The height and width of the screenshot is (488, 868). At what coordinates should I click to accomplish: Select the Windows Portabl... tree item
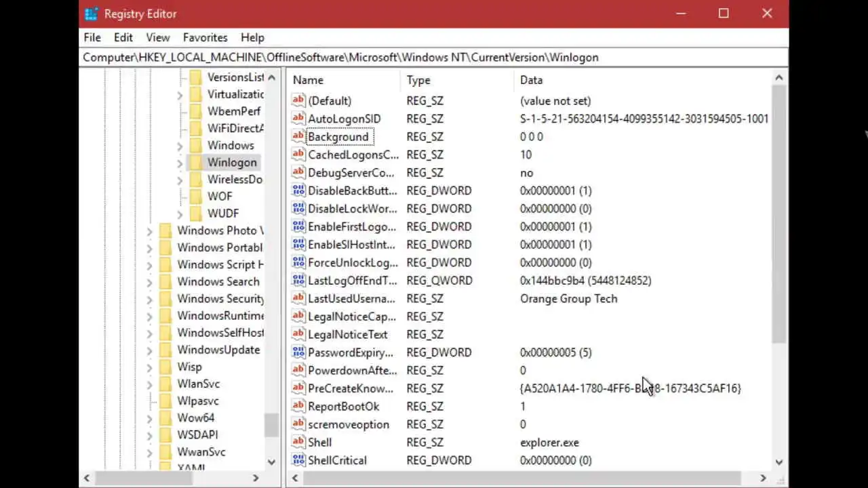coord(220,247)
